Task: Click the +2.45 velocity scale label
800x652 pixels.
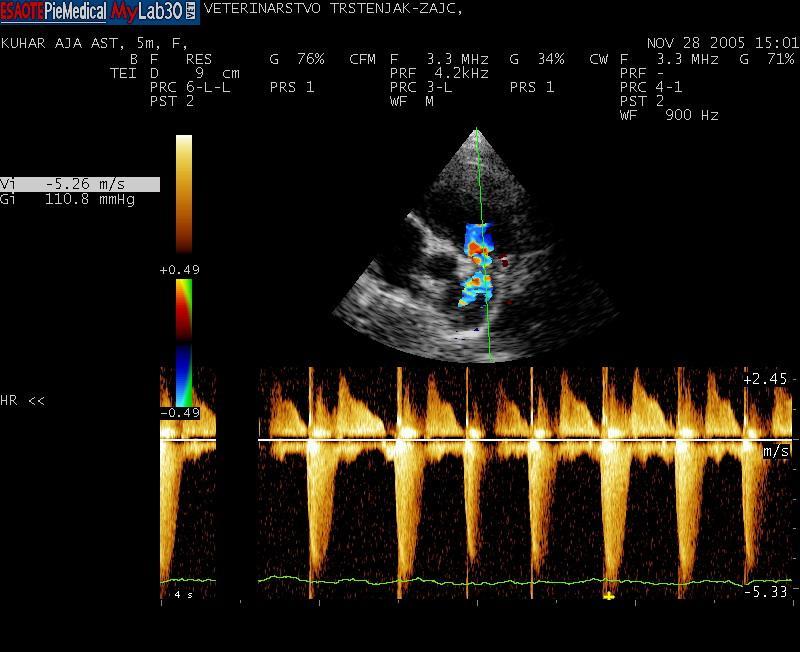Action: point(766,379)
